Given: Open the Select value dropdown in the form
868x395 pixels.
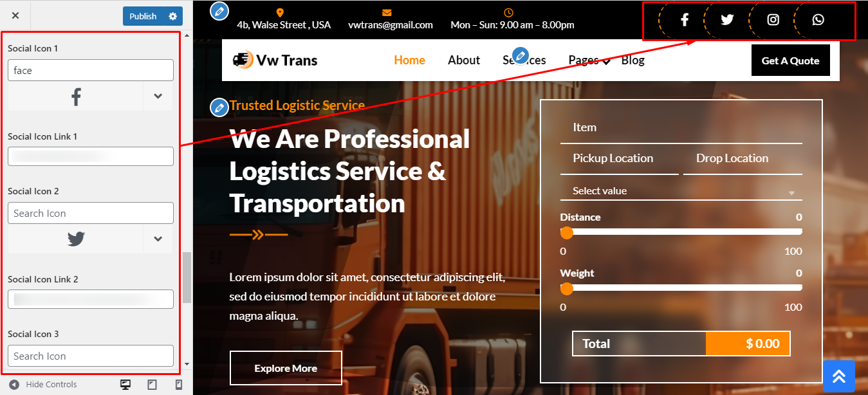Looking at the screenshot, I should pyautogui.click(x=681, y=191).
